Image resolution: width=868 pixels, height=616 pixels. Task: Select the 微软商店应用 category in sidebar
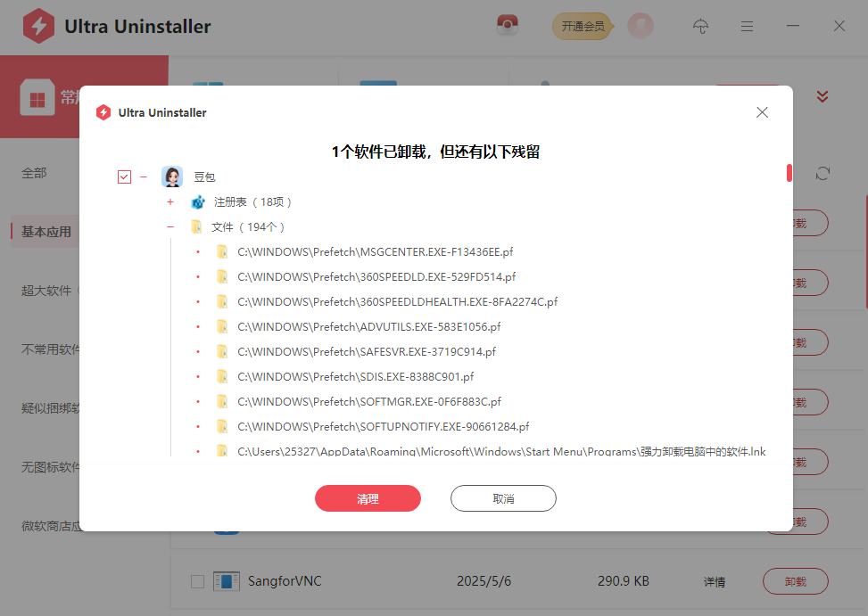[x=50, y=526]
